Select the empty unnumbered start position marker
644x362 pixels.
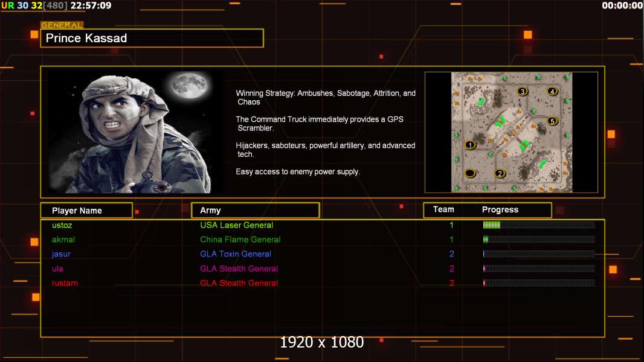coord(470,174)
